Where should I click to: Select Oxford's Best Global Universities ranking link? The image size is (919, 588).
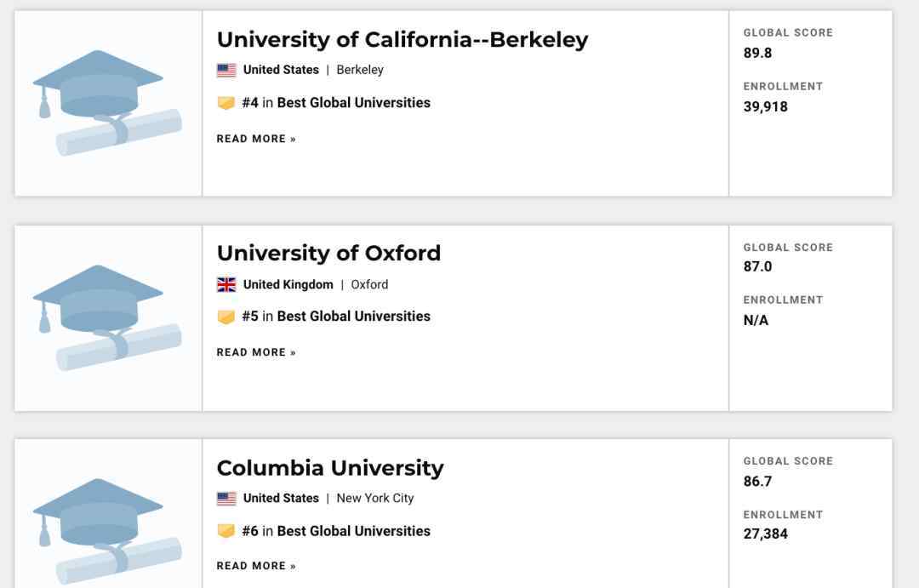pyautogui.click(x=353, y=317)
